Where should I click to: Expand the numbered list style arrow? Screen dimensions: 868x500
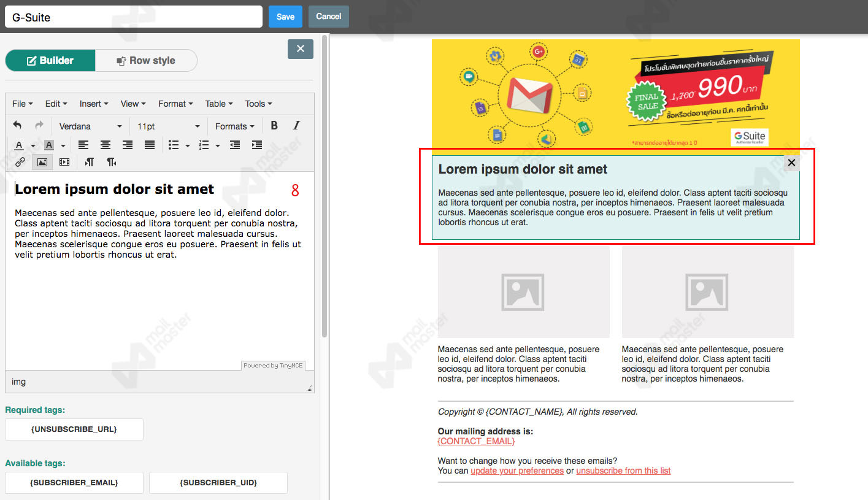(218, 145)
